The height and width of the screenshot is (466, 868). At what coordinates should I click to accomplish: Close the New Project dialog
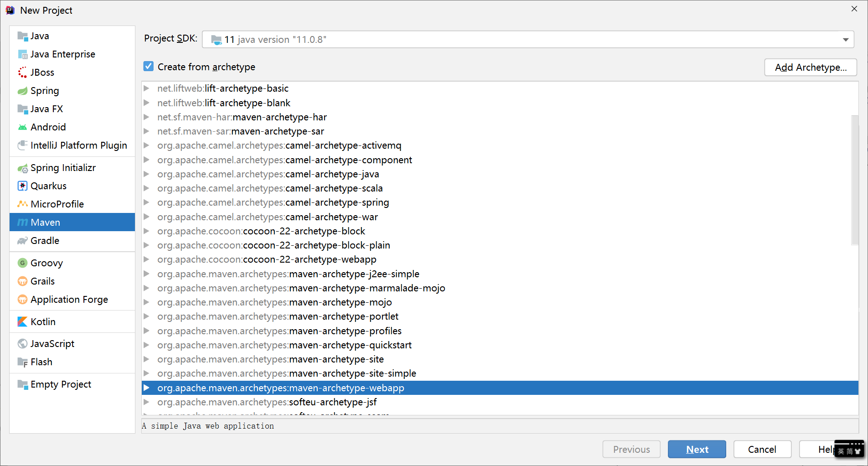coord(854,9)
